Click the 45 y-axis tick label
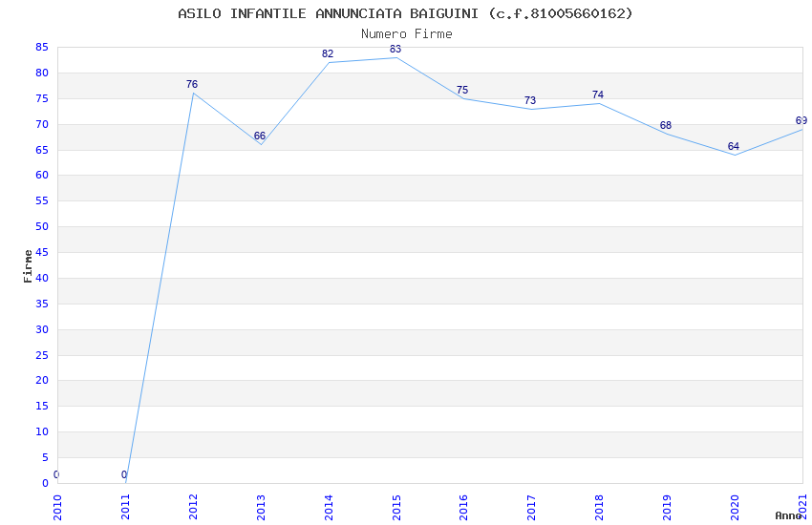This screenshot has width=812, height=525. 42,252
